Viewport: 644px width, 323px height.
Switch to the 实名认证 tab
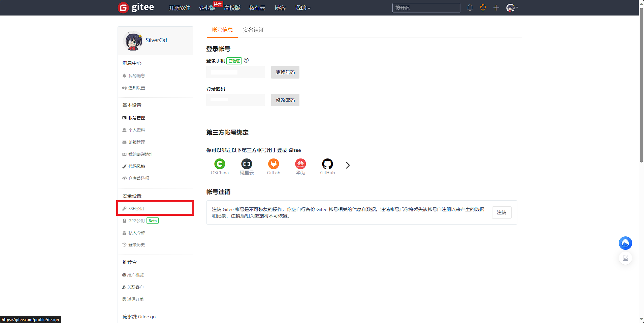click(253, 30)
